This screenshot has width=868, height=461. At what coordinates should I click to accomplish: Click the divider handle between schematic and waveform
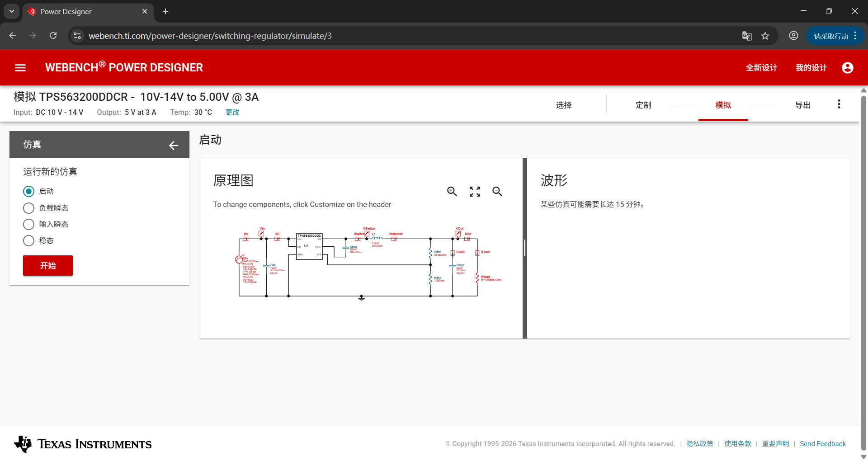(525, 248)
